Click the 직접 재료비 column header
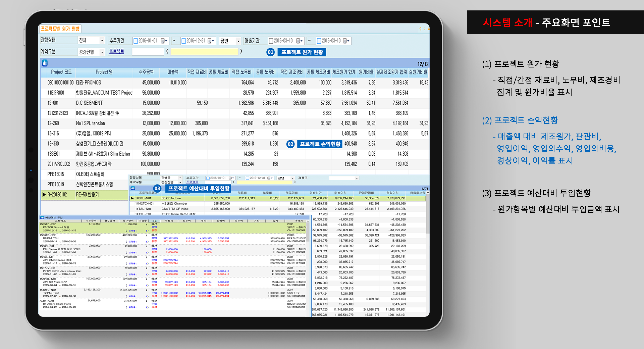 click(197, 72)
